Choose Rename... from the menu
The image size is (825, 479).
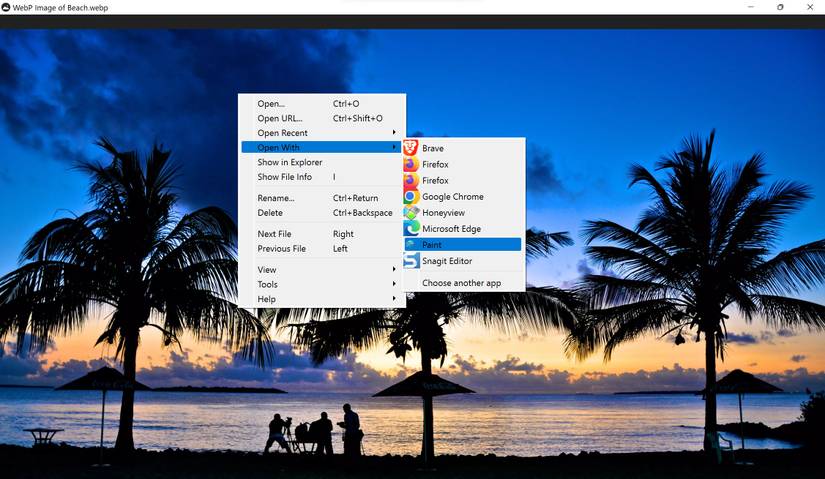[323, 198]
